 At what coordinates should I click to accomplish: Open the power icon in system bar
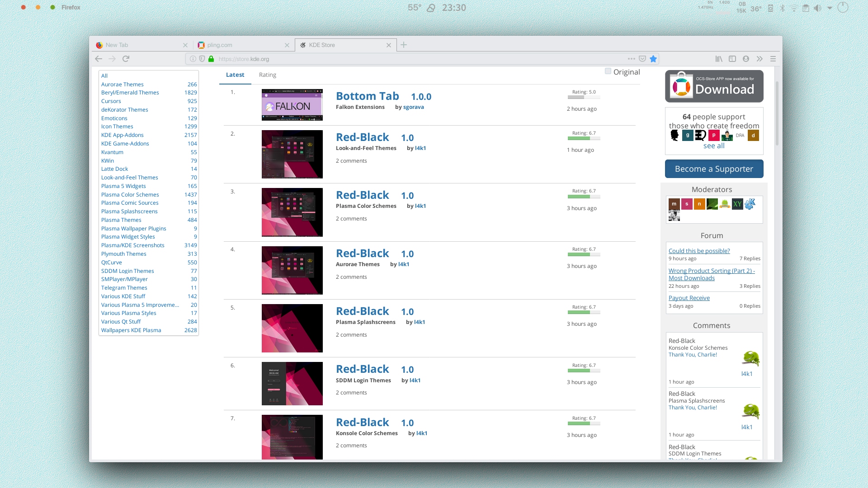click(x=843, y=8)
